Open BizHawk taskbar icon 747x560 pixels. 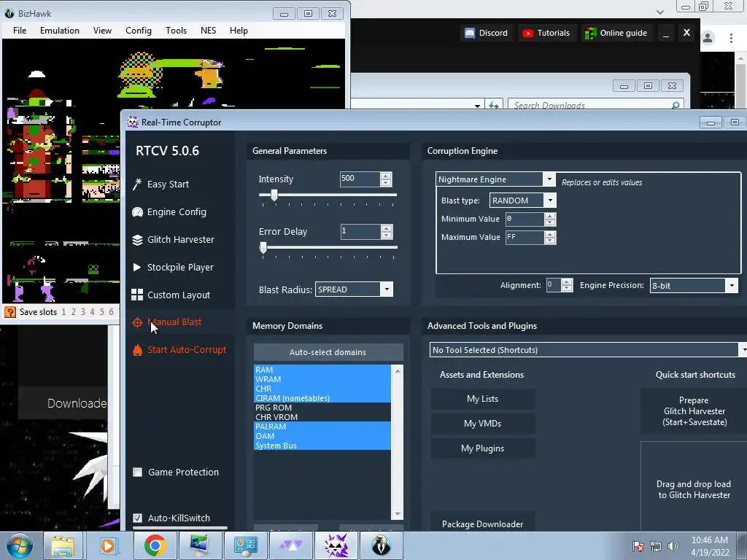pyautogui.click(x=381, y=545)
